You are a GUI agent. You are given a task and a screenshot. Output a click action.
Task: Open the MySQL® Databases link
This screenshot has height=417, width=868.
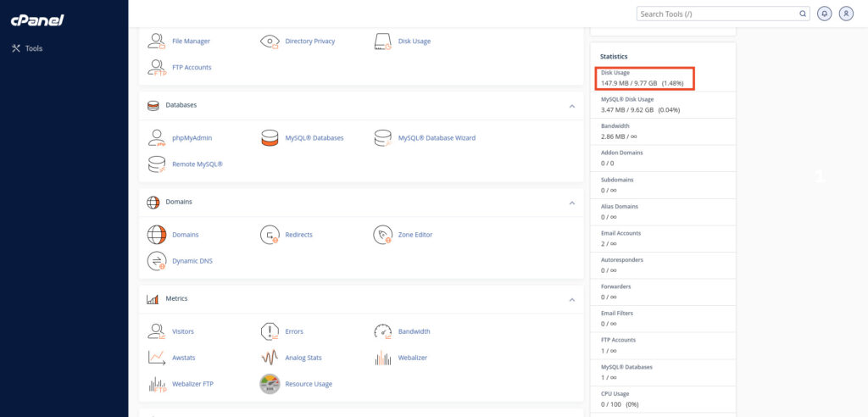point(314,138)
